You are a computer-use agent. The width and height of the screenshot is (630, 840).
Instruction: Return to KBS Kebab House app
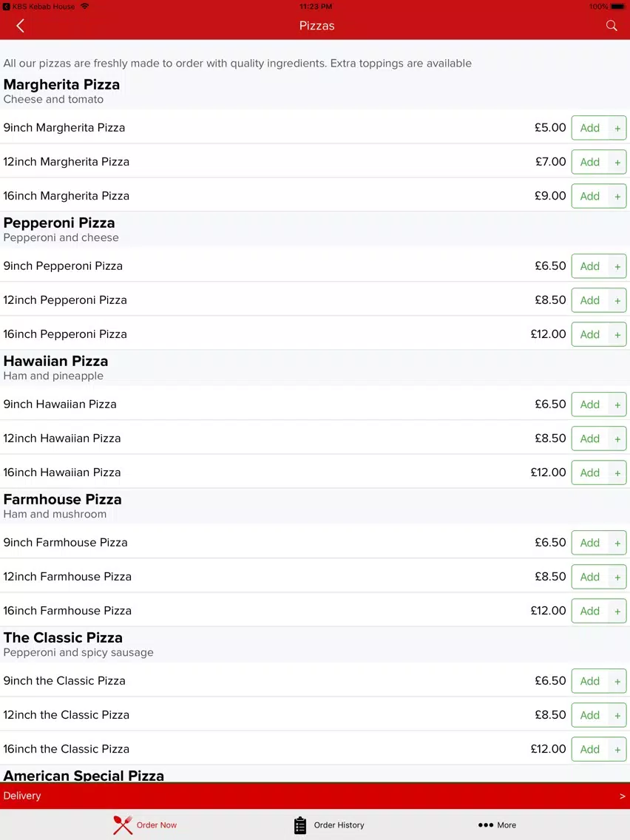click(39, 7)
